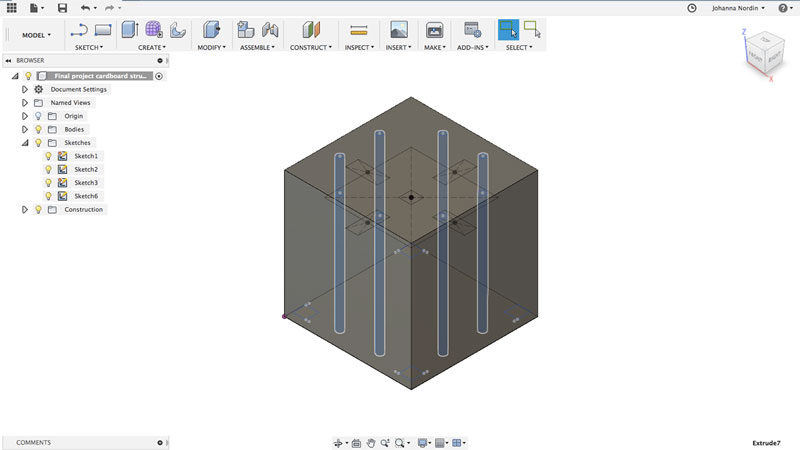Select the sketch Line tool
Screen dimensions: 800x450
tap(79, 30)
